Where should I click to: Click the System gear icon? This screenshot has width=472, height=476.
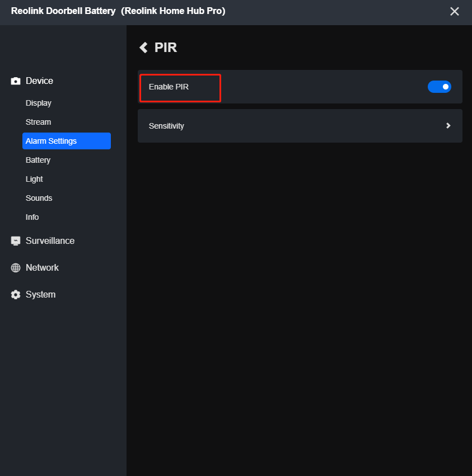tap(16, 294)
